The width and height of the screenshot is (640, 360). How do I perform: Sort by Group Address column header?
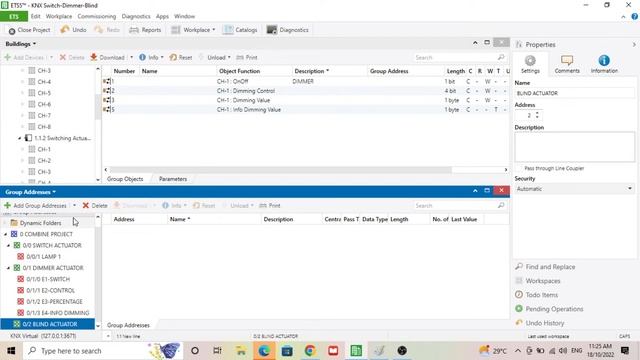pos(389,71)
